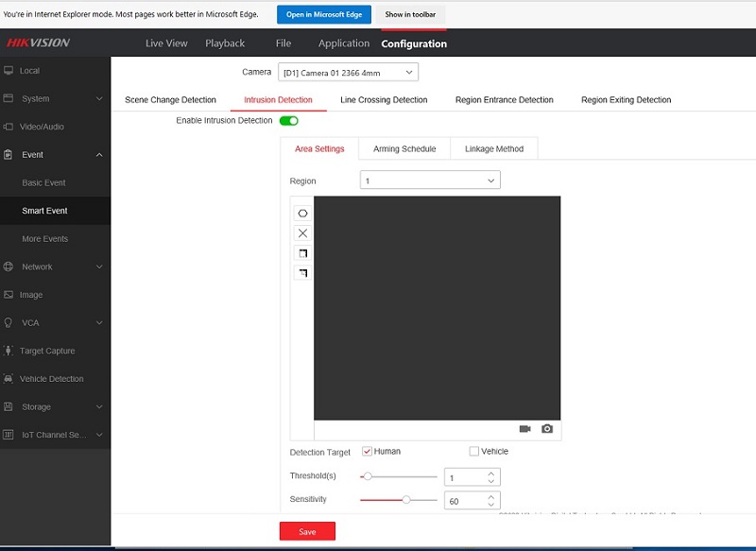
Task: Open the Arming Schedule tab
Action: click(x=404, y=149)
